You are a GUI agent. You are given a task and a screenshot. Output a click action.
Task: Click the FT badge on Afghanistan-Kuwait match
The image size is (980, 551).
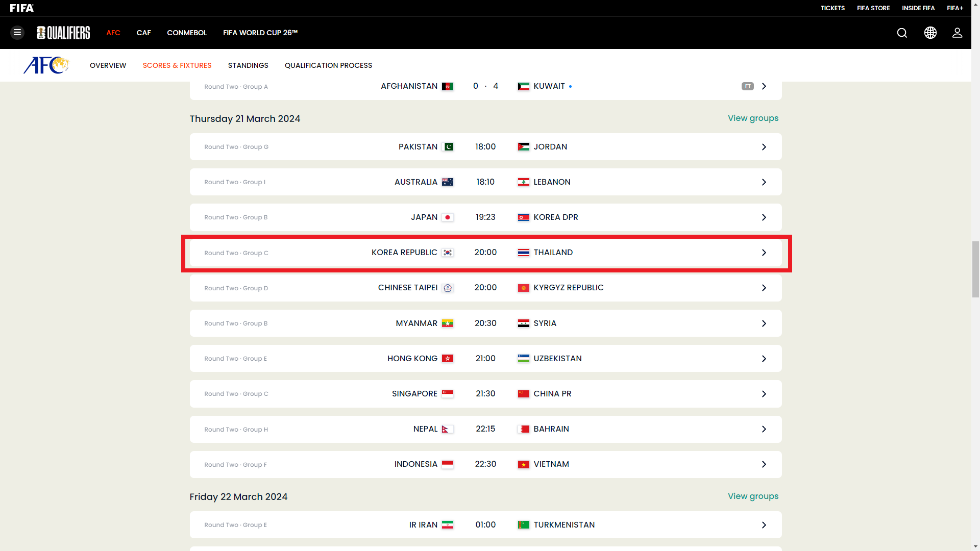(x=747, y=86)
